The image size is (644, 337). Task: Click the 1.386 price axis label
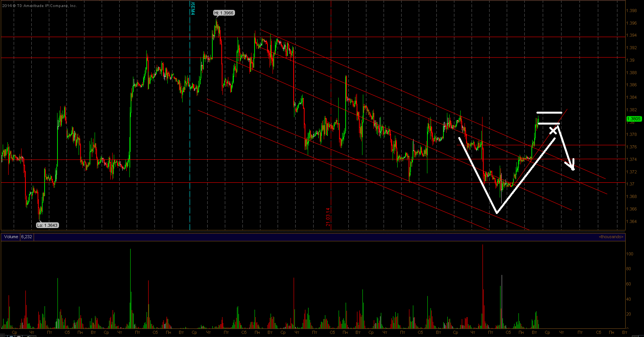[632, 85]
